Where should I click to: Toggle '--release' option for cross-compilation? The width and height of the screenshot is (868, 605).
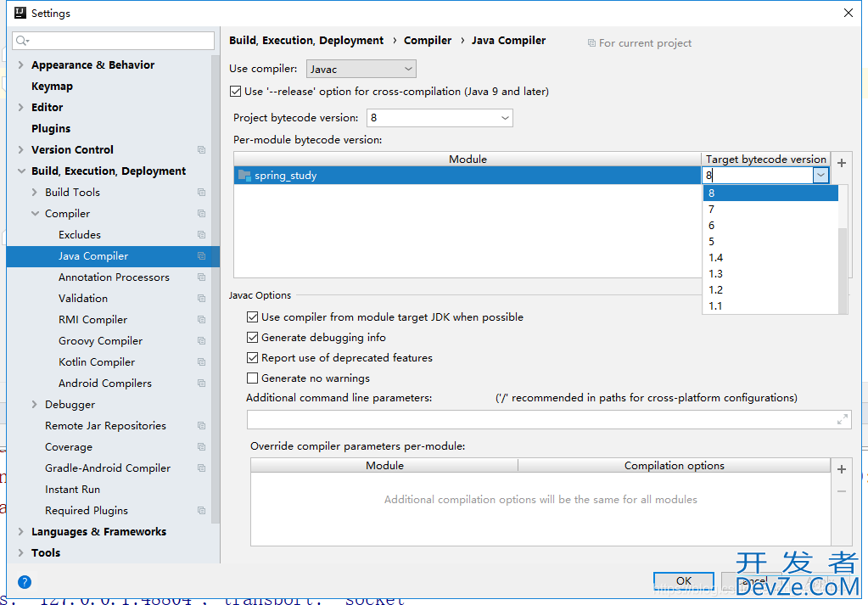click(236, 92)
